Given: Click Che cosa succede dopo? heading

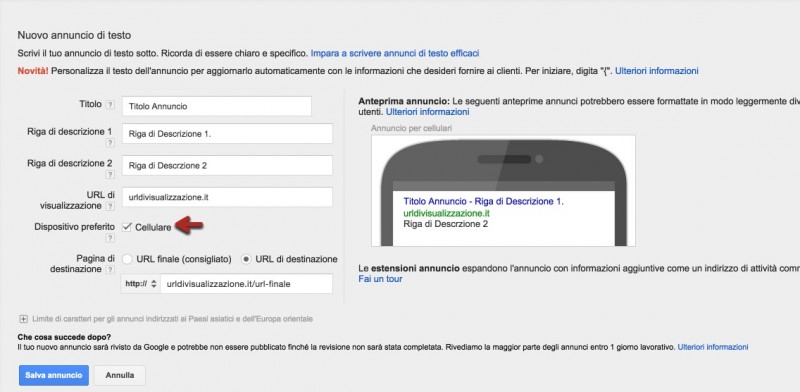Looking at the screenshot, I should click(x=64, y=337).
